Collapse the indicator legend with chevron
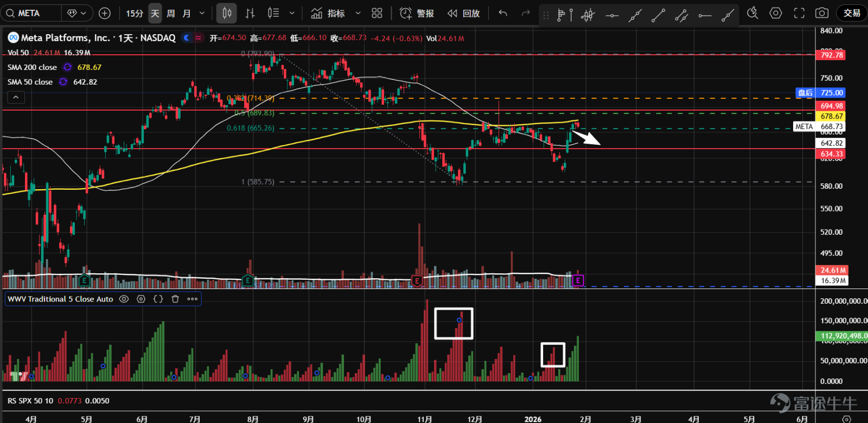This screenshot has height=423, width=868. point(16,97)
